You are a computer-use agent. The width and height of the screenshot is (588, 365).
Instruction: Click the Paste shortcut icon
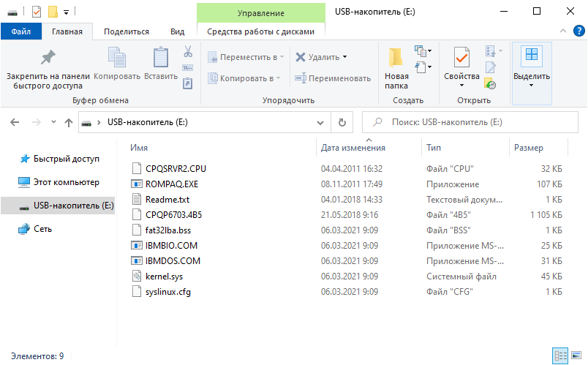pyautogui.click(x=188, y=83)
